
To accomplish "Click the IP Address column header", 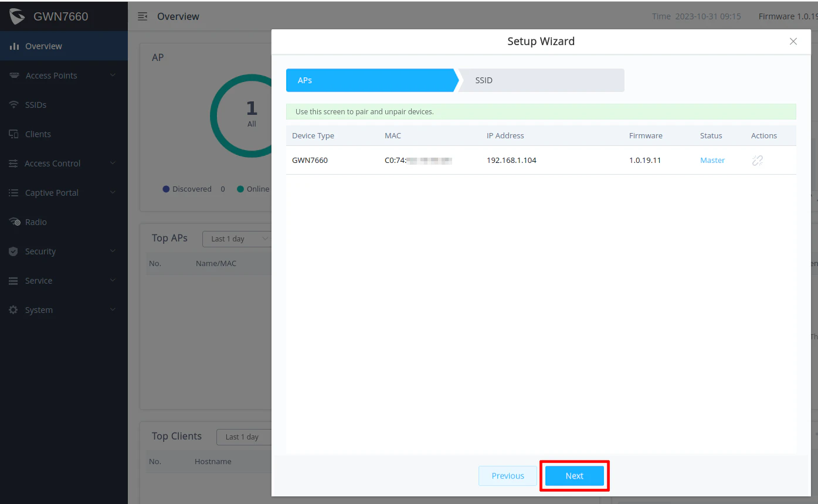I will (x=505, y=135).
